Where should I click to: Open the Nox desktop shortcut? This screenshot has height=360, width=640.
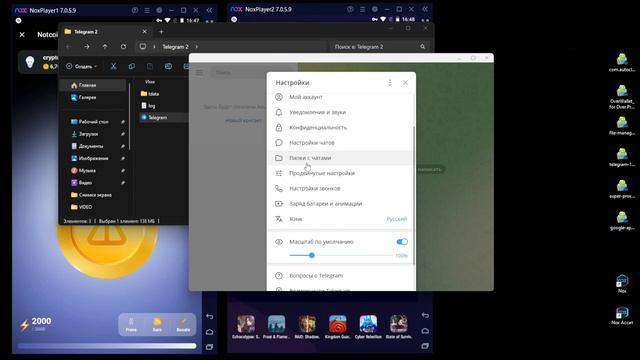622,284
